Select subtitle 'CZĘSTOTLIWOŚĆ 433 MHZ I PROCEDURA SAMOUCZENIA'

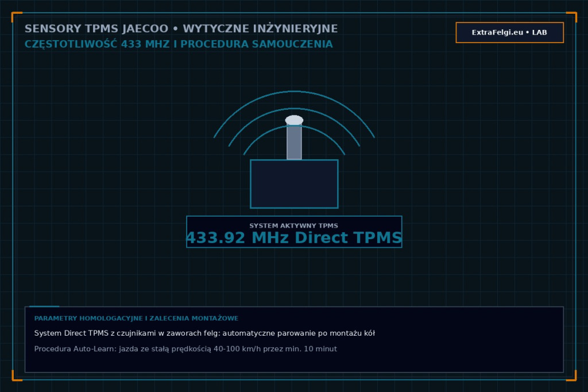179,44
